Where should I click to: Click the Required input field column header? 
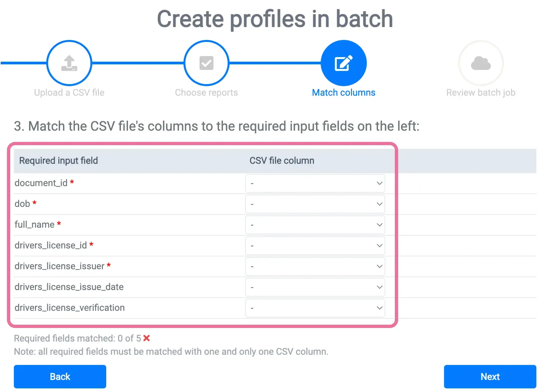[58, 161]
